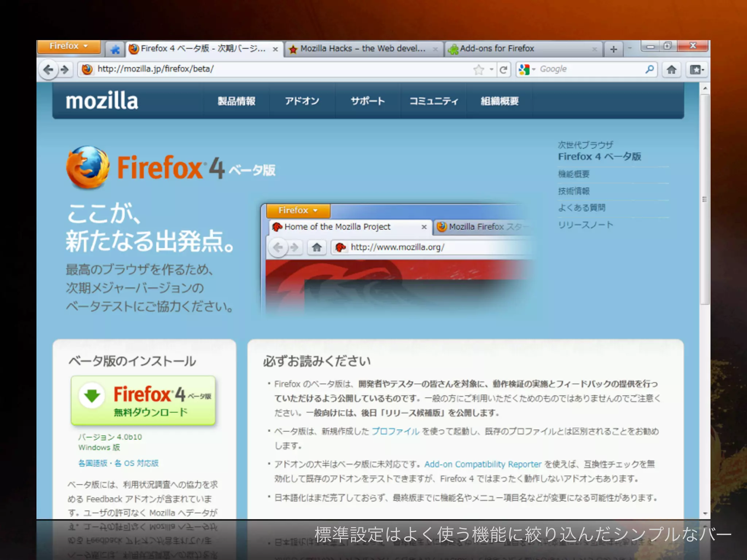Click the search magnifier icon
Viewport: 747px width, 560px height.
point(649,69)
